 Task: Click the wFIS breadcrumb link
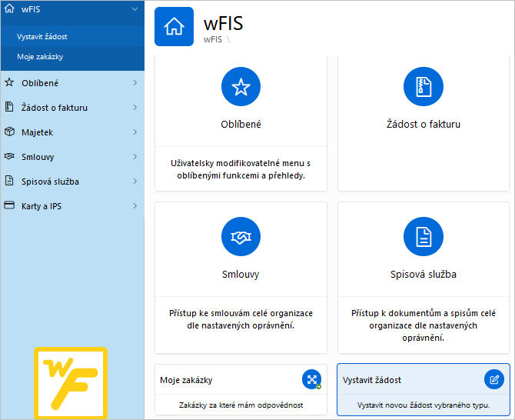(x=212, y=39)
